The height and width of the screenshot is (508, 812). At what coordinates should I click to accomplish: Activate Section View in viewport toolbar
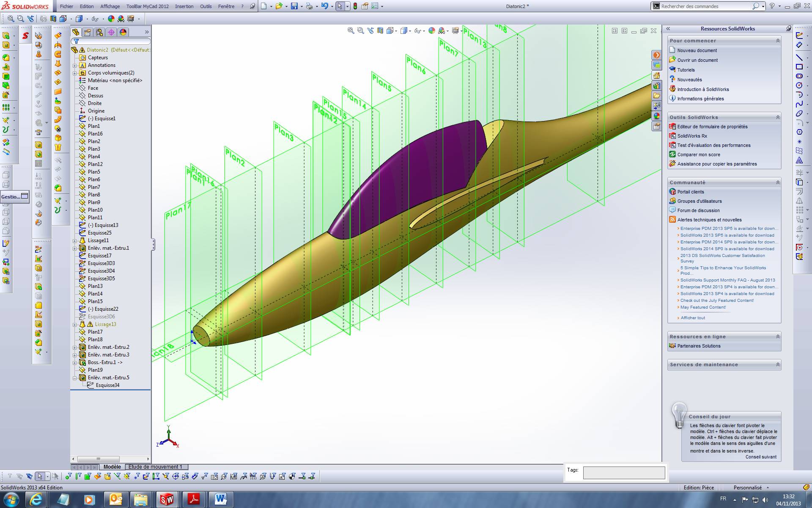pos(380,30)
